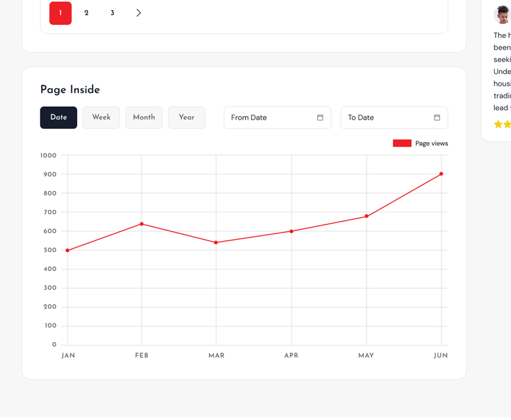Click the calendar icon in To Date field

pos(437,118)
